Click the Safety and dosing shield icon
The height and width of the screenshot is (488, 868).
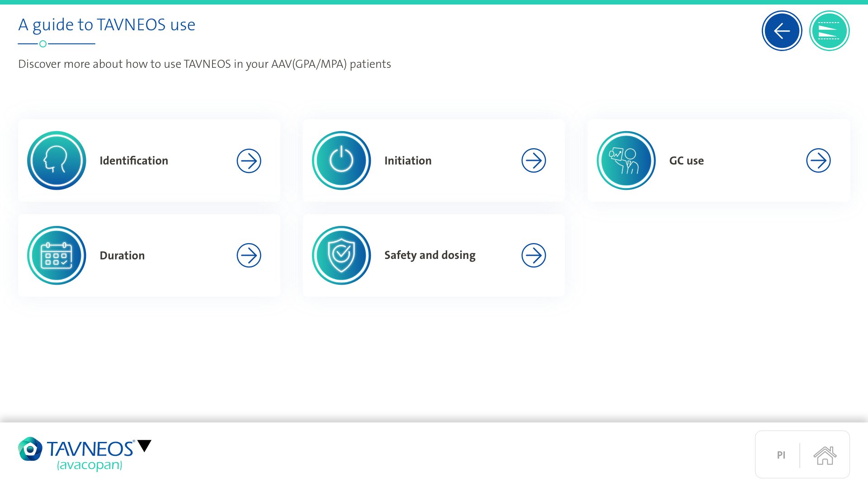pyautogui.click(x=341, y=255)
